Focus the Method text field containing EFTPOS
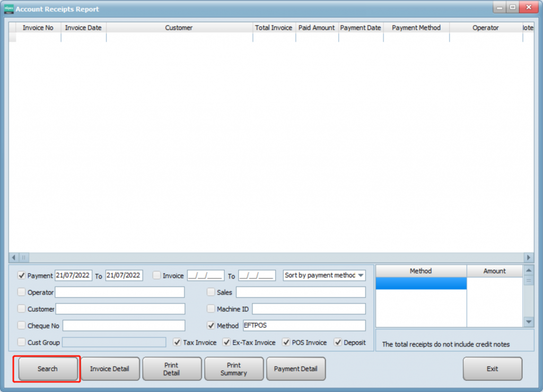This screenshot has height=392, width=543. click(x=304, y=326)
